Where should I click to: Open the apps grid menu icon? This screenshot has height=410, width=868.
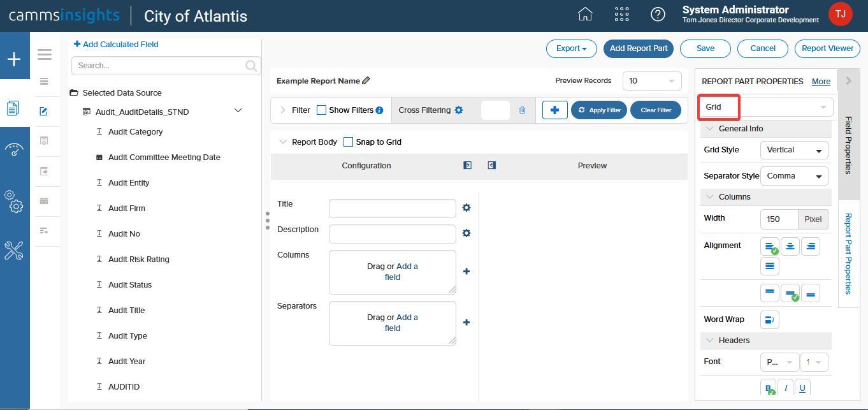pos(621,14)
